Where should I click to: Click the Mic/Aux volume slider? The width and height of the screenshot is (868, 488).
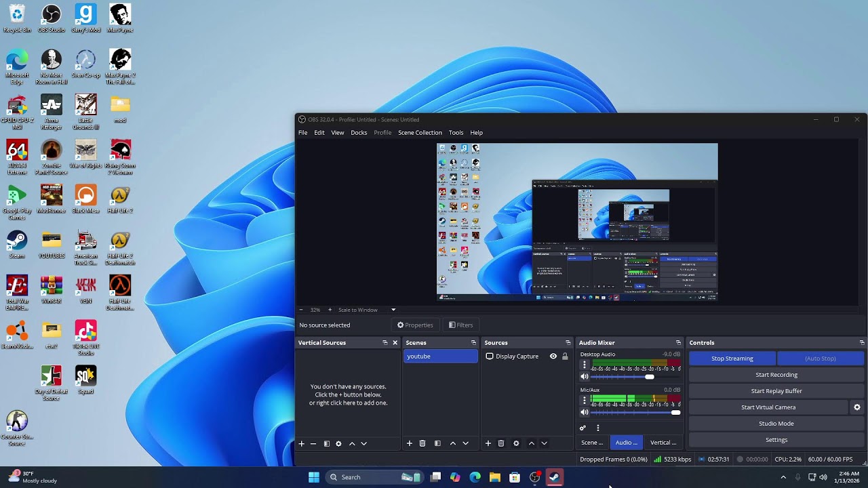pyautogui.click(x=635, y=412)
